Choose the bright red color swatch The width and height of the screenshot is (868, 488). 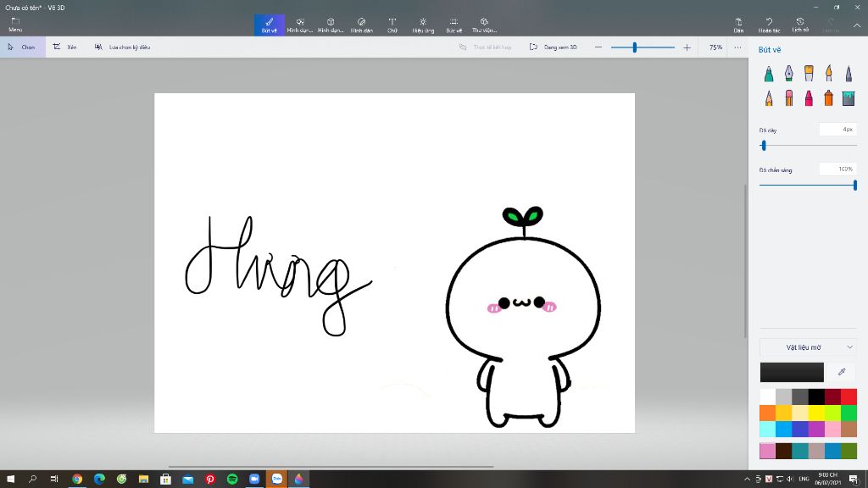click(x=849, y=396)
